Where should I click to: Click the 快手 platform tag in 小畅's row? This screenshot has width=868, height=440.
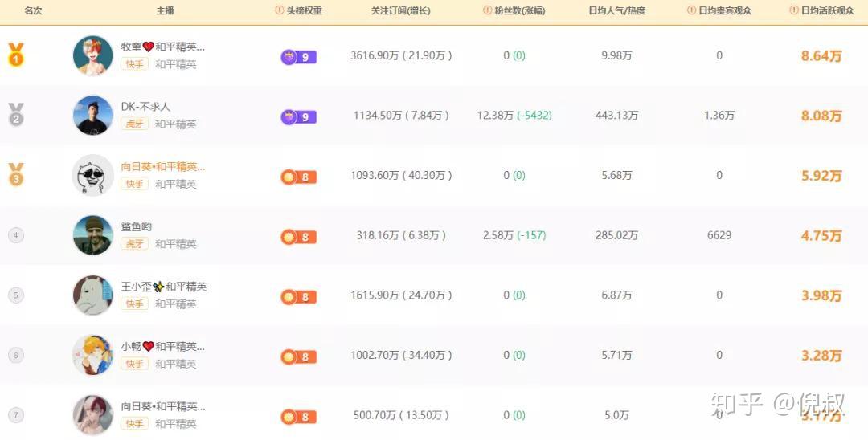[x=134, y=364]
